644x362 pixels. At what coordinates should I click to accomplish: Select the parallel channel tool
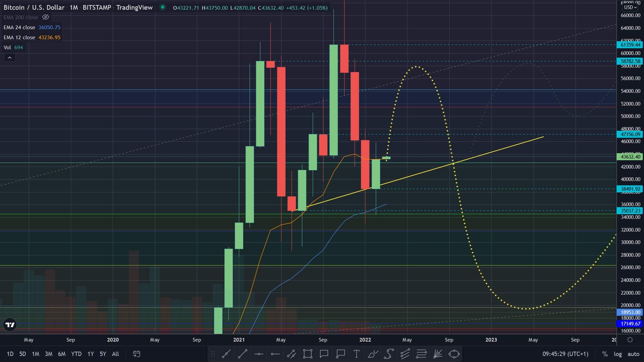tap(291, 354)
